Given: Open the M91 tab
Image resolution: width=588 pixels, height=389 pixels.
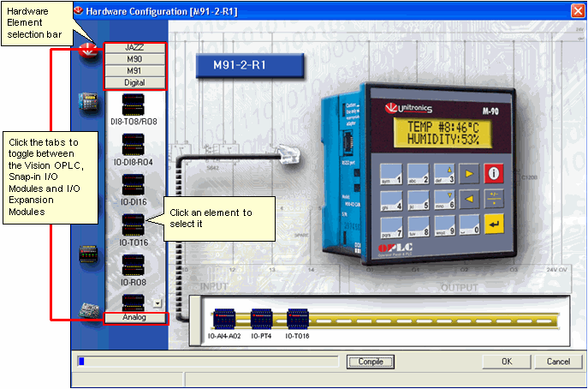Looking at the screenshot, I should (x=134, y=71).
